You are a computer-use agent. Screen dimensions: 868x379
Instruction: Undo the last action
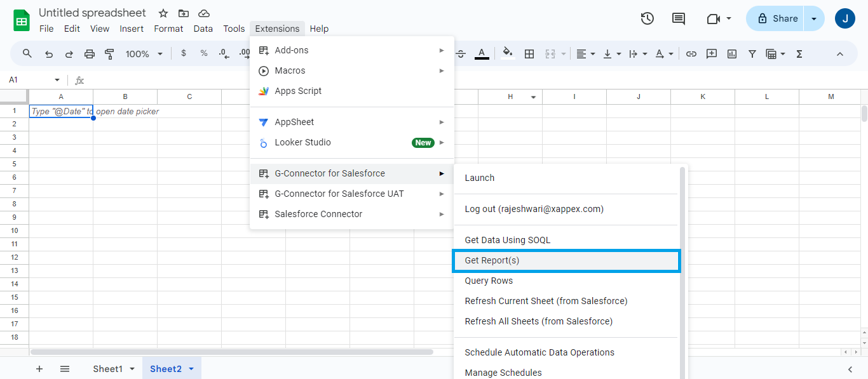(49, 54)
